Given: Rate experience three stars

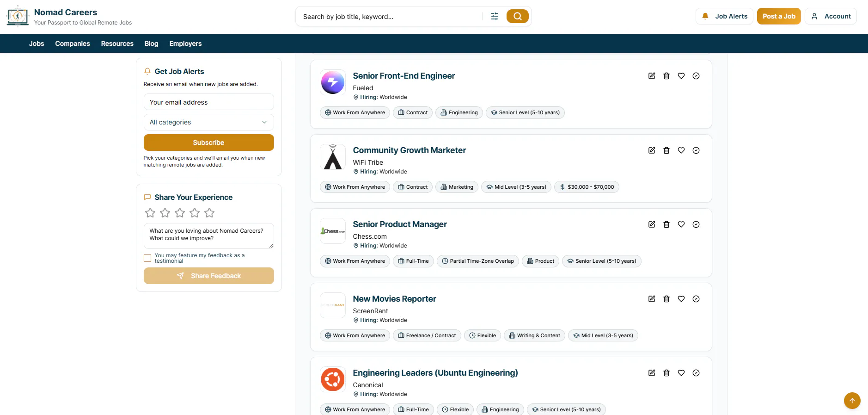Looking at the screenshot, I should 180,213.
